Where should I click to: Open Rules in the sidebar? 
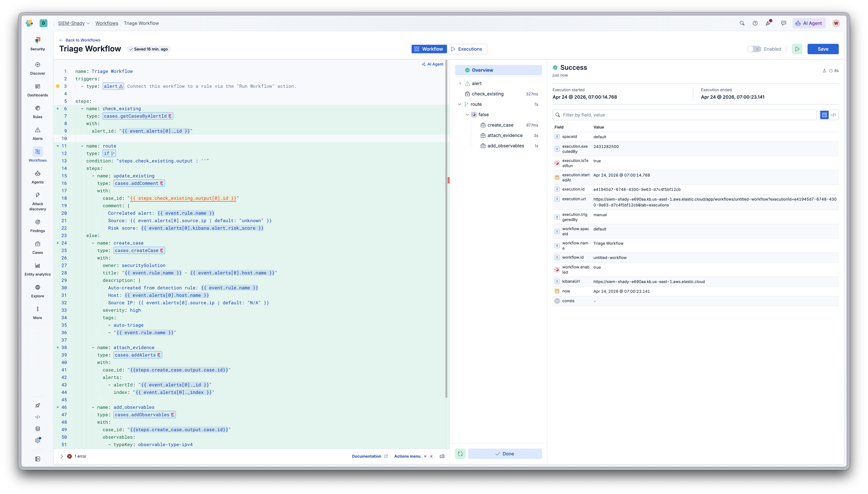tap(37, 112)
